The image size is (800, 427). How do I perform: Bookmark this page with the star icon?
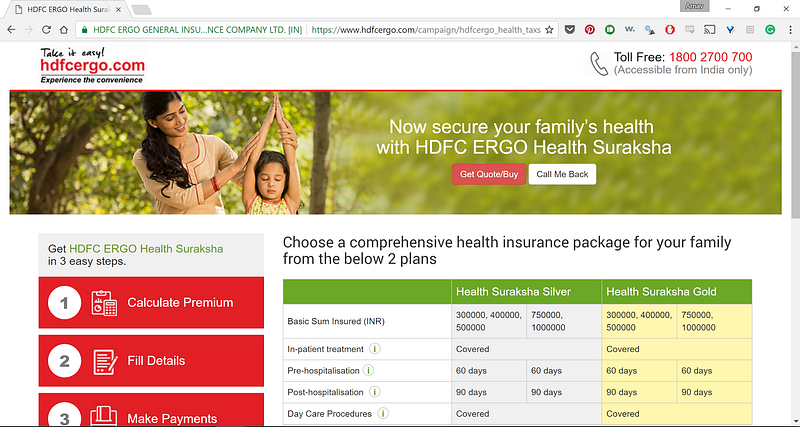pyautogui.click(x=549, y=30)
